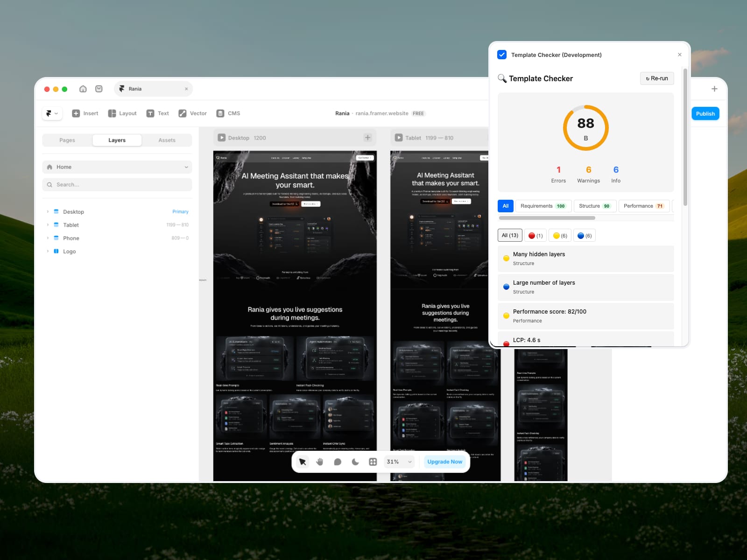Select the All (13) filter
This screenshot has width=747, height=560.
pos(510,236)
